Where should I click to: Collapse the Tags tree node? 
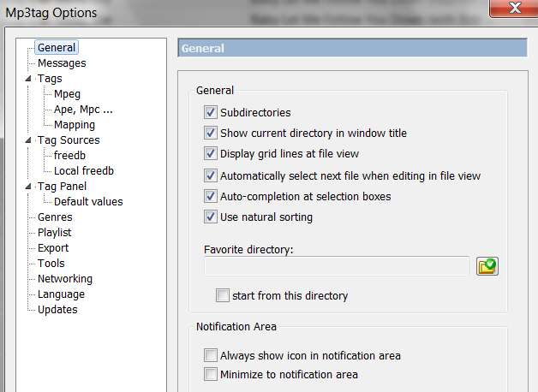(28, 79)
